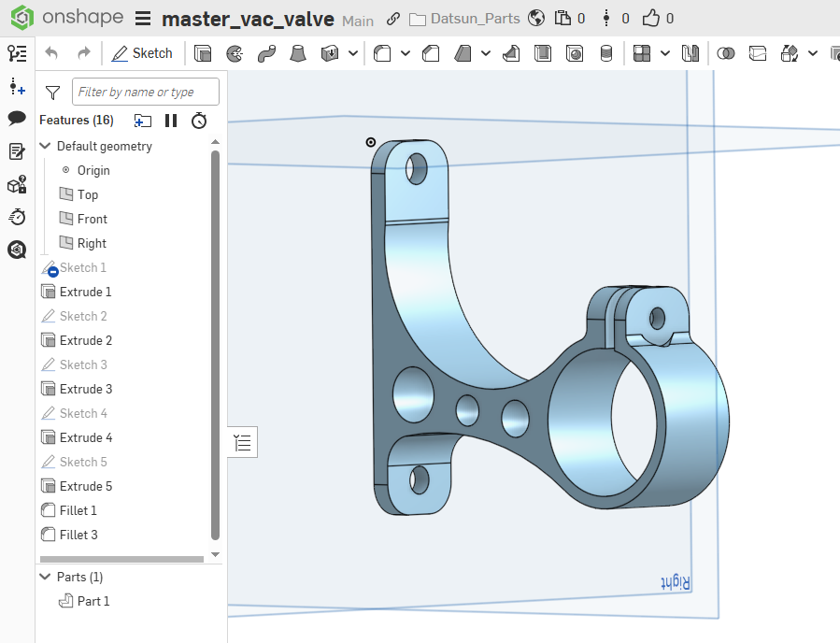
Task: Select the Transform tool
Action: pyautogui.click(x=790, y=53)
